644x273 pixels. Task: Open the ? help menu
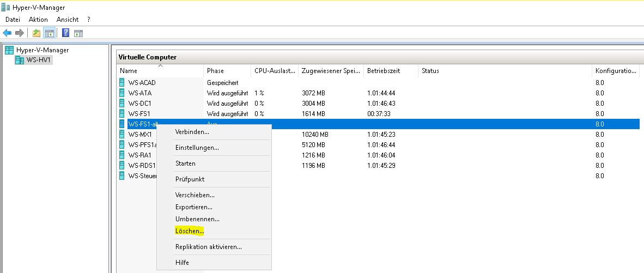point(89,19)
